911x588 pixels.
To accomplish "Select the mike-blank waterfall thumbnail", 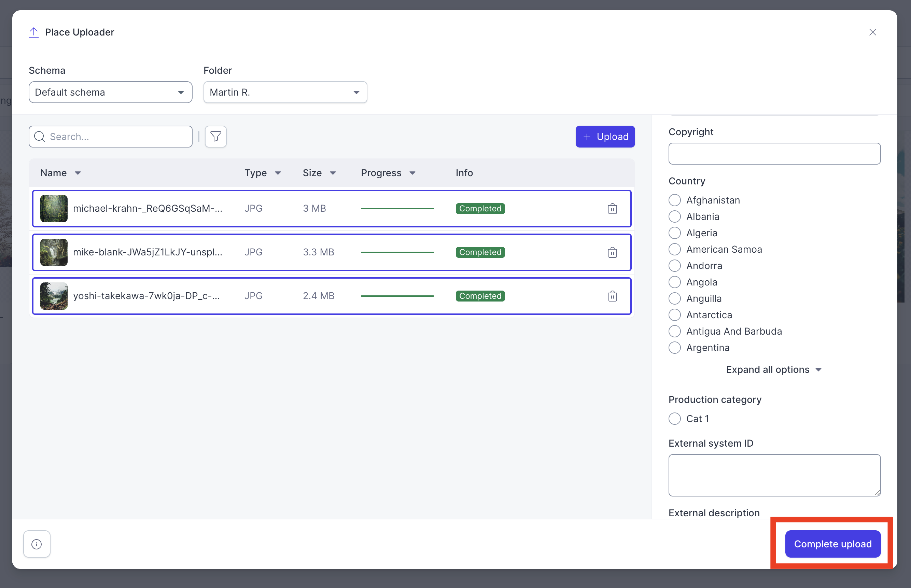I will tap(54, 252).
